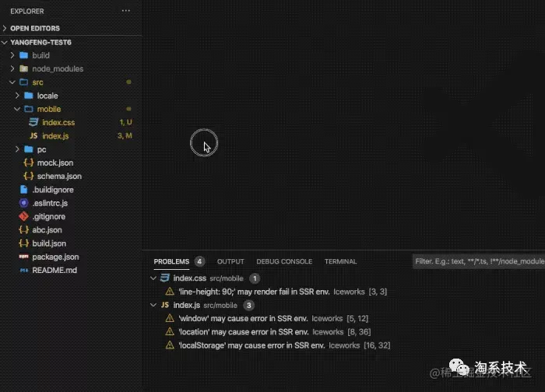This screenshot has width=545, height=392.
Task: Expand the build folder chevron
Action: point(12,55)
